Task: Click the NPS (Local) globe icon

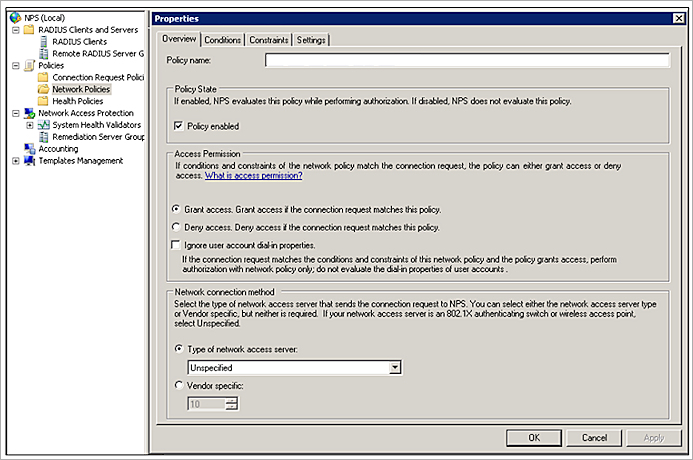Action: [x=15, y=18]
